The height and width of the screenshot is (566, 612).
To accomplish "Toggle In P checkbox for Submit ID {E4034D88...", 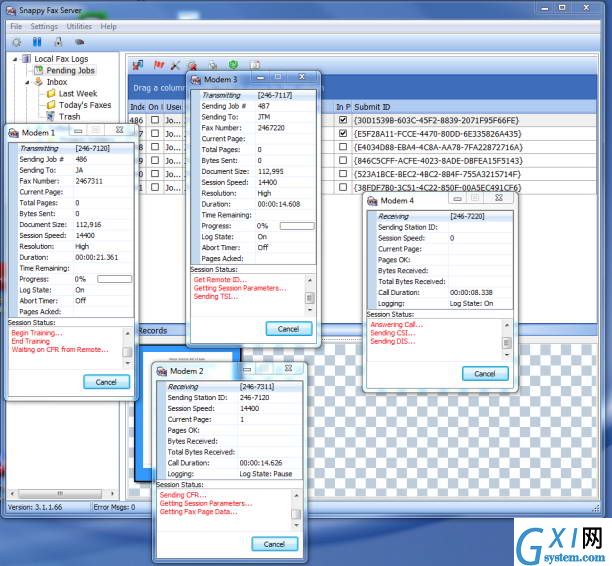I will (x=343, y=147).
